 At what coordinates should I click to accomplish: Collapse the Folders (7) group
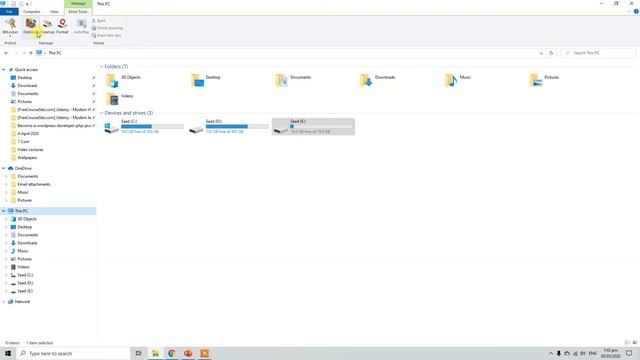pyautogui.click(x=102, y=67)
